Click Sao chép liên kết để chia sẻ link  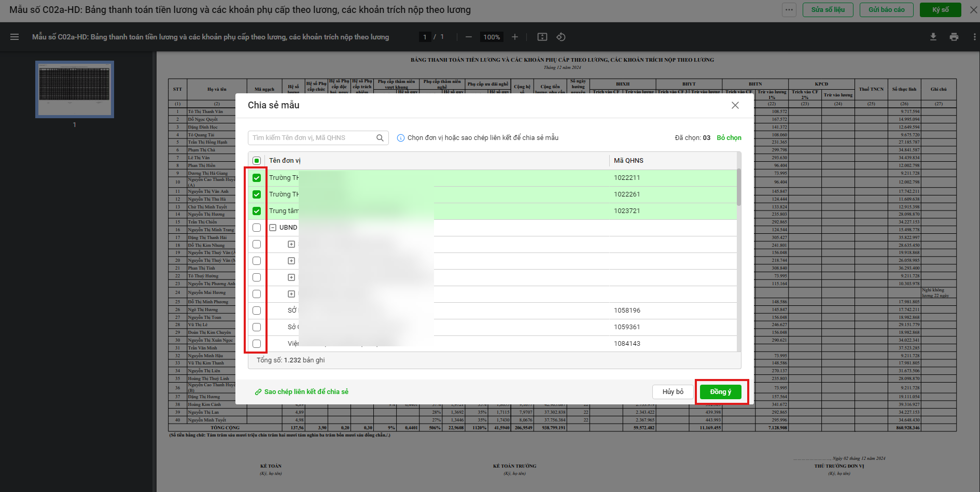(x=302, y=392)
